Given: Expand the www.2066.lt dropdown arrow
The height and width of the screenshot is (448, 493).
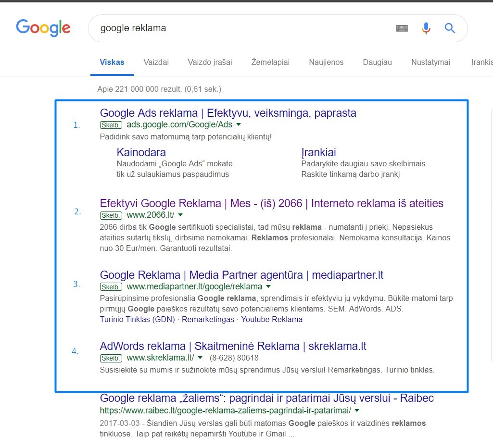Looking at the screenshot, I should point(180,215).
